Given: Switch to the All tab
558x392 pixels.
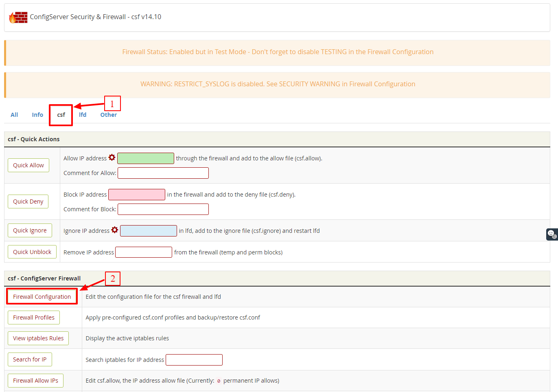Looking at the screenshot, I should pos(14,115).
